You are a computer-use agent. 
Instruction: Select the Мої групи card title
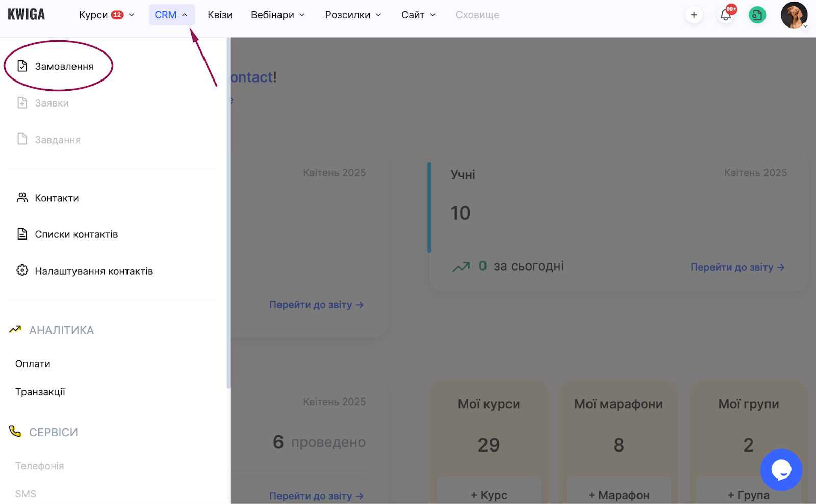point(749,404)
